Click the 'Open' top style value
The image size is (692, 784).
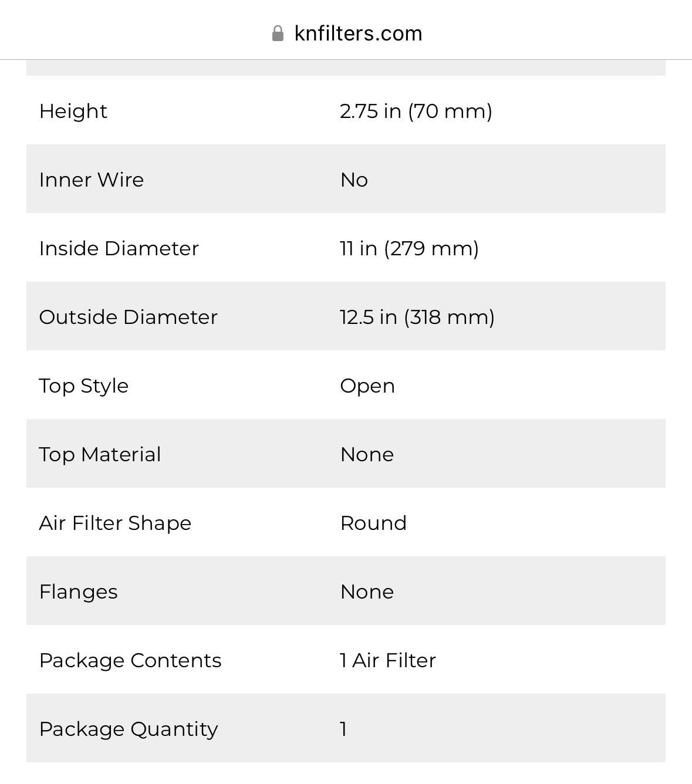pos(367,386)
